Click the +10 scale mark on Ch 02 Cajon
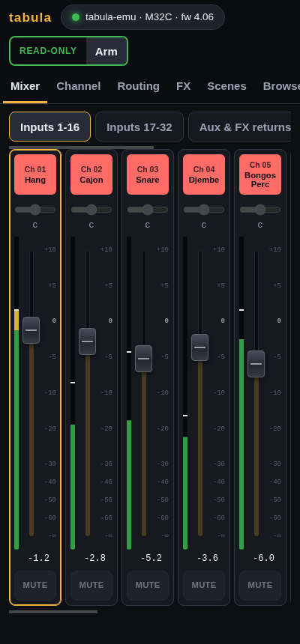This screenshot has height=644, width=300. (x=106, y=249)
